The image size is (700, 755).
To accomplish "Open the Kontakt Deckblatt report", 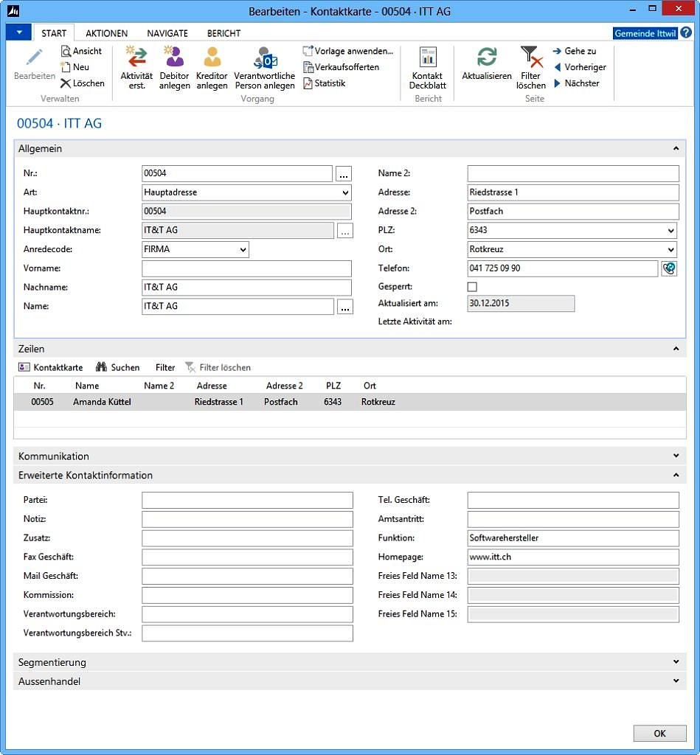I will [428, 67].
